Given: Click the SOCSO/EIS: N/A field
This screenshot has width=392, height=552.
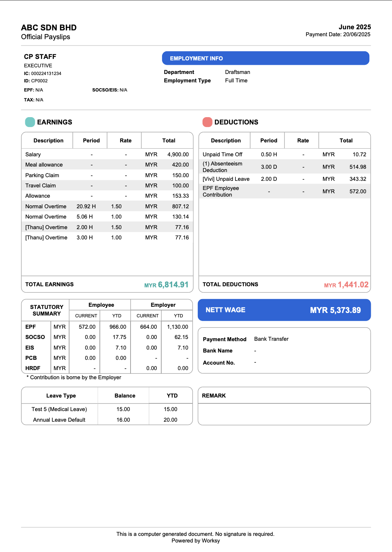Looking at the screenshot, I should coord(110,90).
